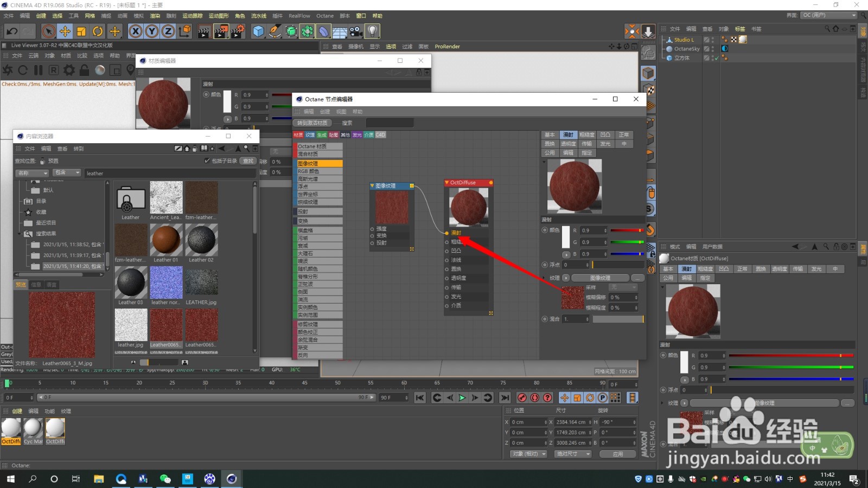The height and width of the screenshot is (488, 868).
Task: Select the 浮点 radio in the Attribute Manager
Action: [663, 390]
